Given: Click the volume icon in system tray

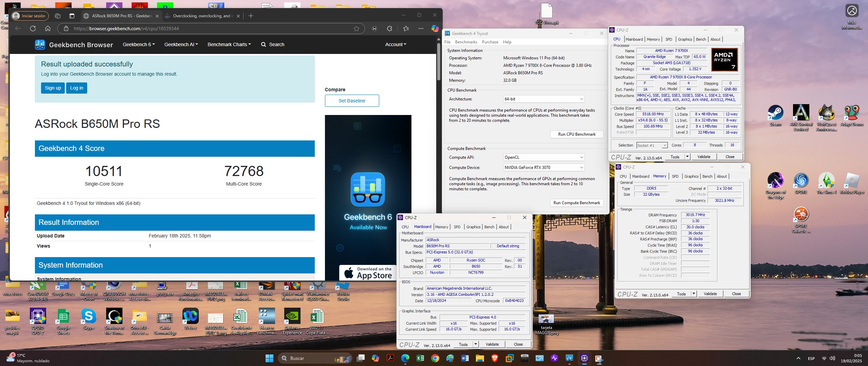Looking at the screenshot, I should (x=832, y=358).
